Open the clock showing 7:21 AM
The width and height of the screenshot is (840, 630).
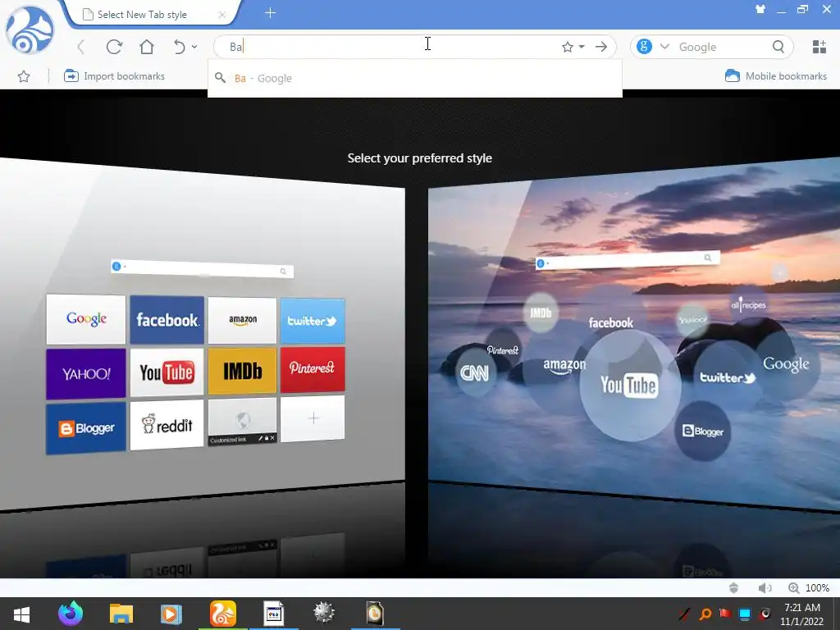click(801, 614)
